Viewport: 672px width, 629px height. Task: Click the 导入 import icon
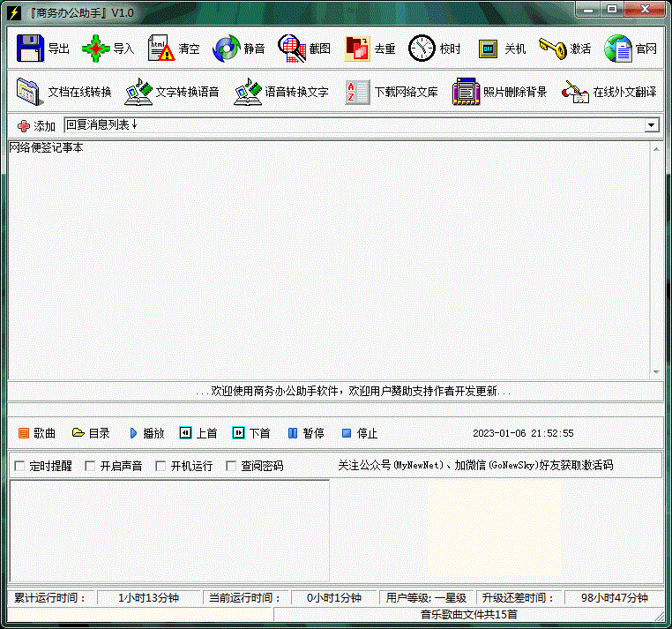(x=96, y=49)
